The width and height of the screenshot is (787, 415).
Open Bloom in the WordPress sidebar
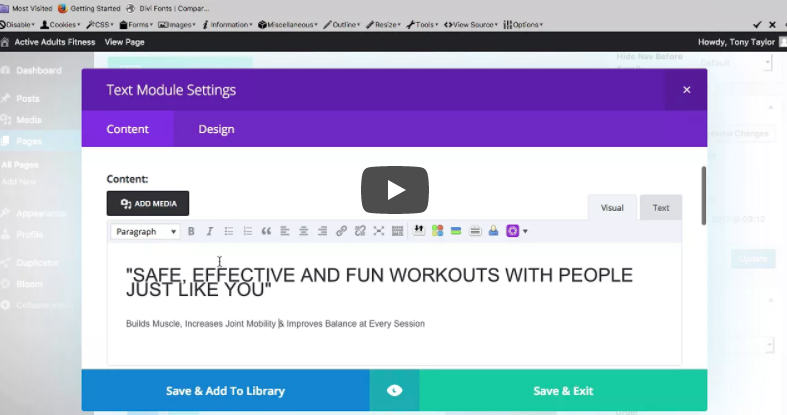click(29, 284)
